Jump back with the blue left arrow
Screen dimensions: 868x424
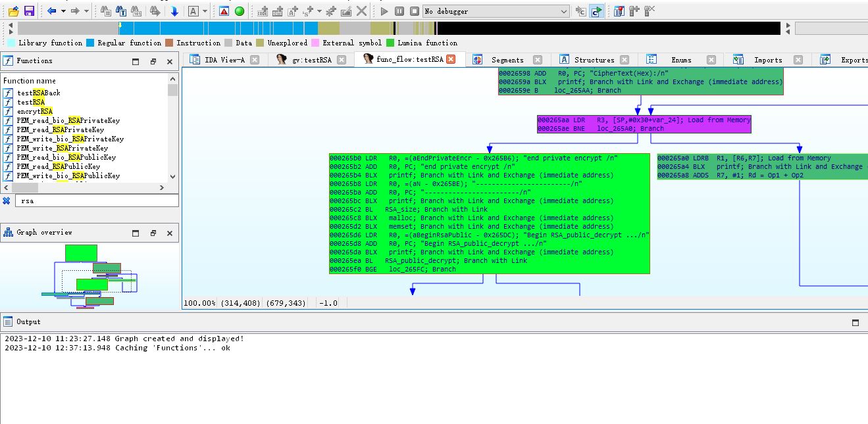(51, 11)
